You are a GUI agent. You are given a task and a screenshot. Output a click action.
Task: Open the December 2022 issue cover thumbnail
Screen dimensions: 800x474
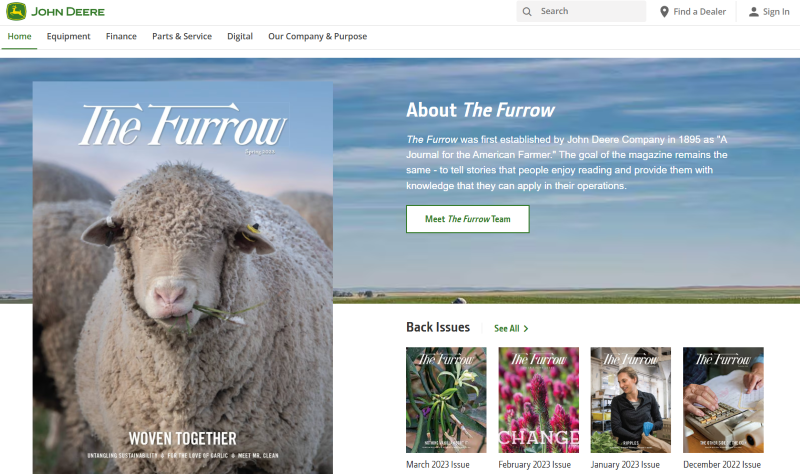click(x=723, y=400)
